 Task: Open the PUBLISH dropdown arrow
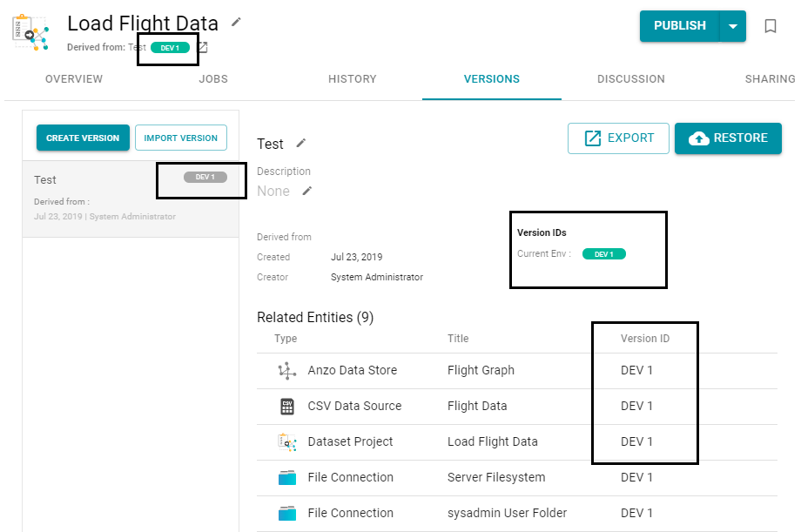(733, 25)
